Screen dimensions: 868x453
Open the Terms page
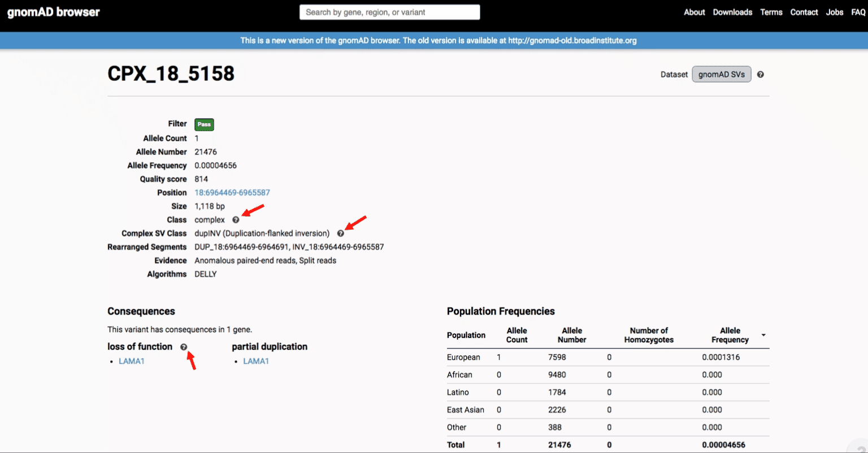pyautogui.click(x=771, y=12)
